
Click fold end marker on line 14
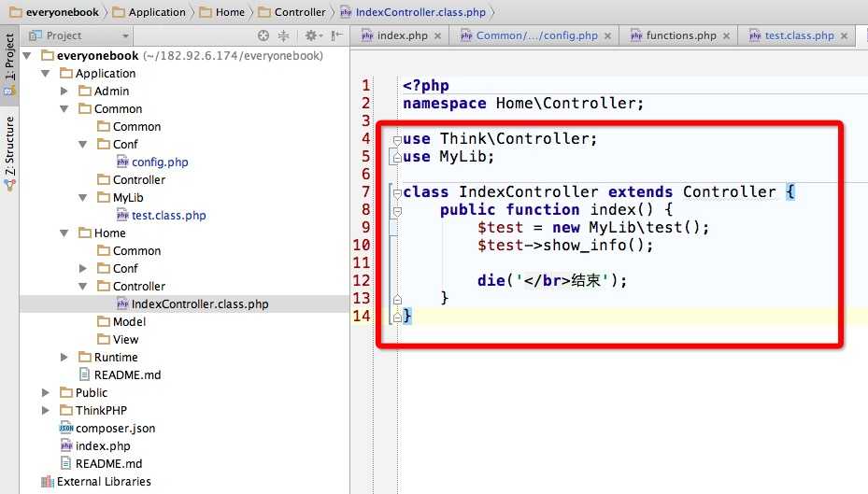[x=397, y=317]
